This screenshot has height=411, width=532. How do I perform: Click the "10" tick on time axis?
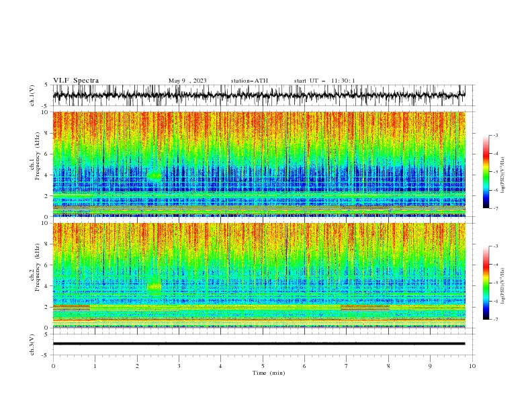(x=472, y=366)
